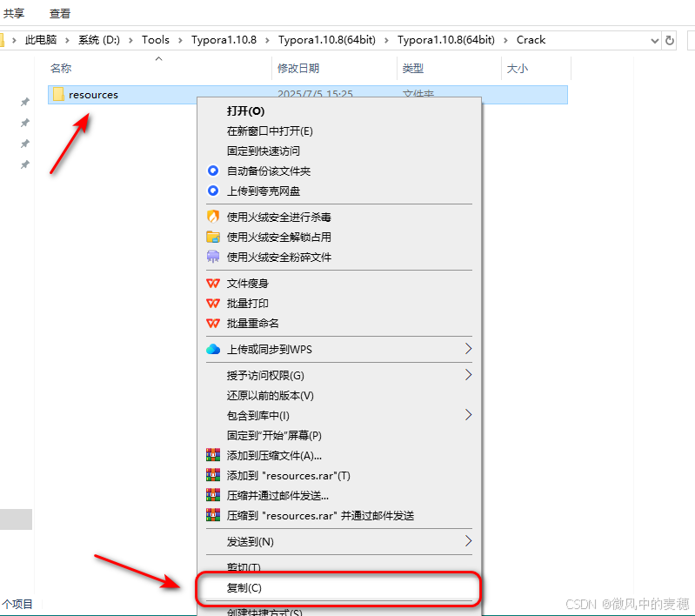The width and height of the screenshot is (695, 616).
Task: Open the 查看 ribbon tab
Action: tap(60, 13)
